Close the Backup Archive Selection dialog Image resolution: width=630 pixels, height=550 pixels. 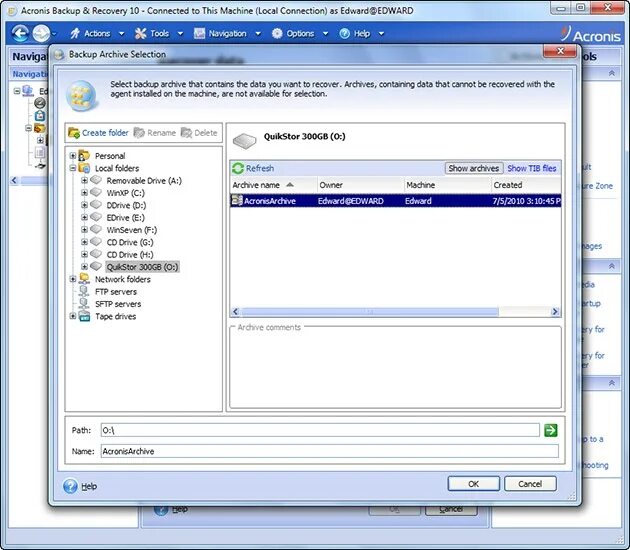tap(560, 51)
